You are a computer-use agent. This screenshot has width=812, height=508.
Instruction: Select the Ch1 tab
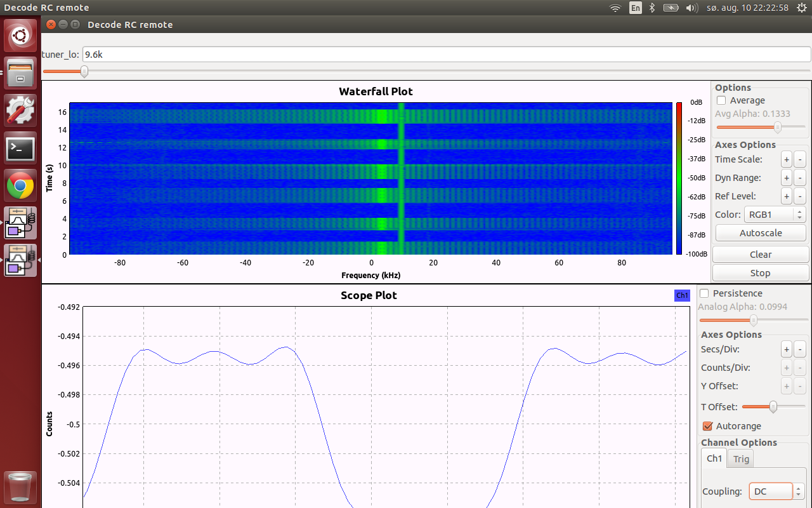click(x=714, y=458)
